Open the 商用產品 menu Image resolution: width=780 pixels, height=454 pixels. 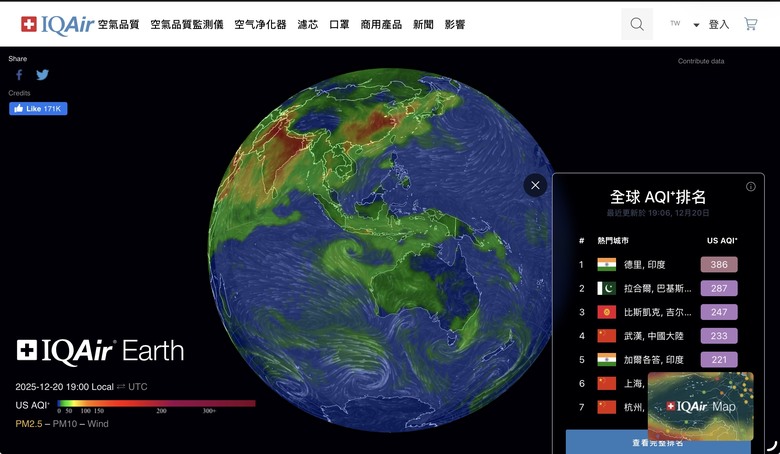(381, 24)
